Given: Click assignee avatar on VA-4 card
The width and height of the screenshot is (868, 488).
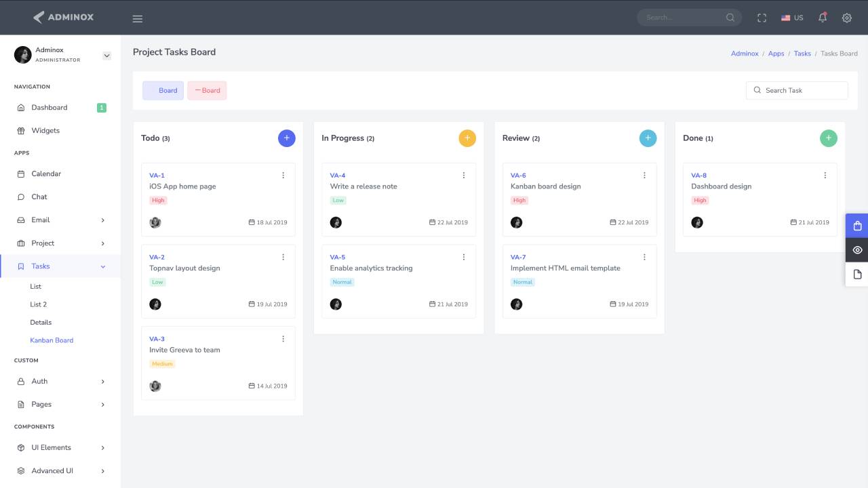Looking at the screenshot, I should 336,222.
